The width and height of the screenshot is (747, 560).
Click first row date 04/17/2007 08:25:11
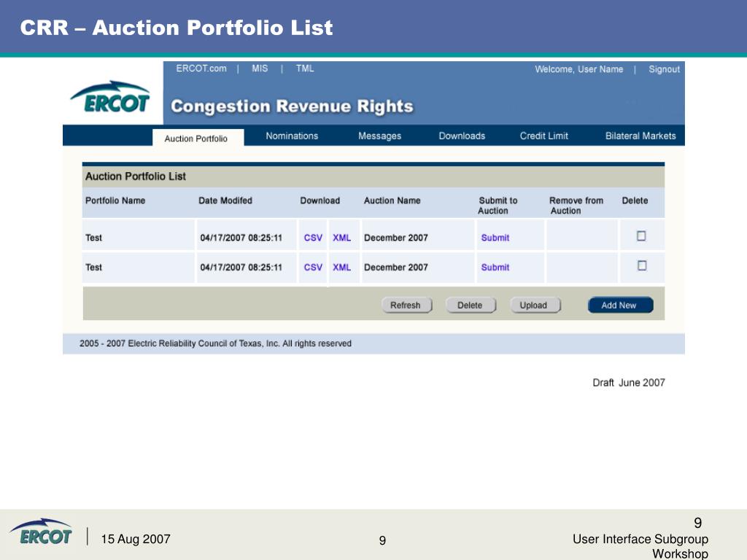click(x=241, y=238)
